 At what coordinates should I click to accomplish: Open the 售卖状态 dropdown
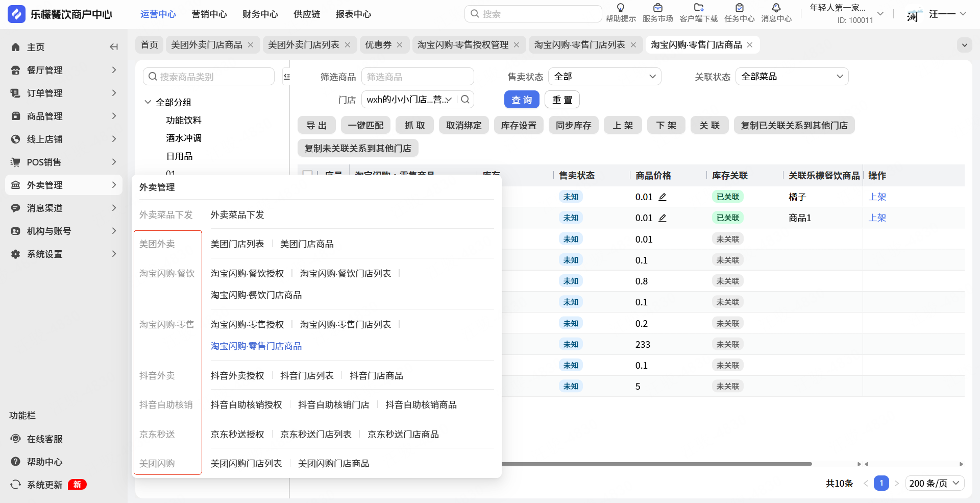(x=604, y=77)
